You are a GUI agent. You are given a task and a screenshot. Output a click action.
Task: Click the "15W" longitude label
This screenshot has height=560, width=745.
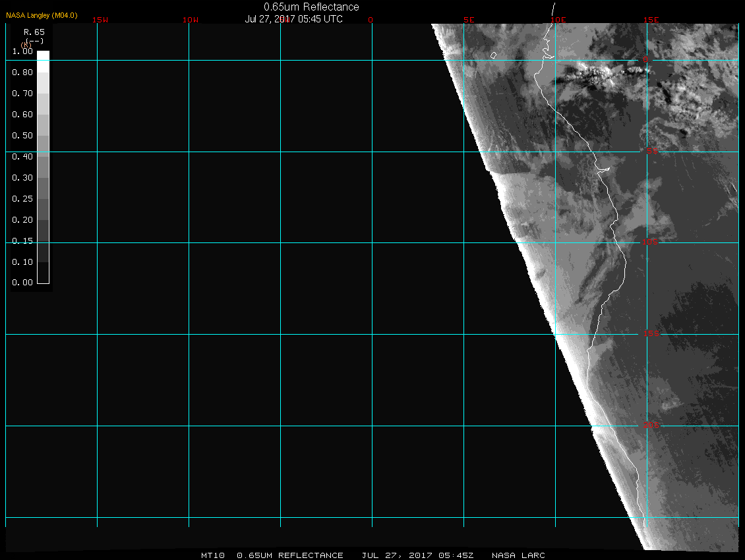coord(100,20)
